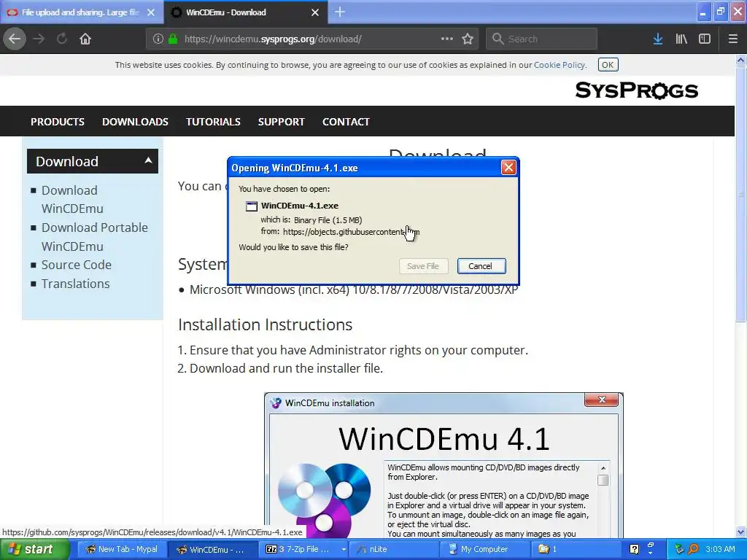Click the help question mark tray icon
Screen dimensions: 747x560
(x=634, y=550)
